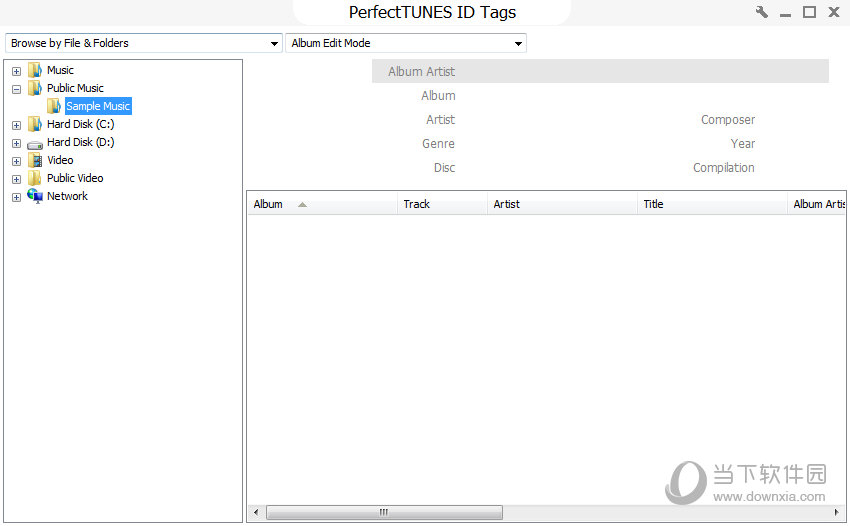Viewport: 850px width, 526px height.
Task: Expand the Hard Disk (D:) node
Action: [x=16, y=143]
